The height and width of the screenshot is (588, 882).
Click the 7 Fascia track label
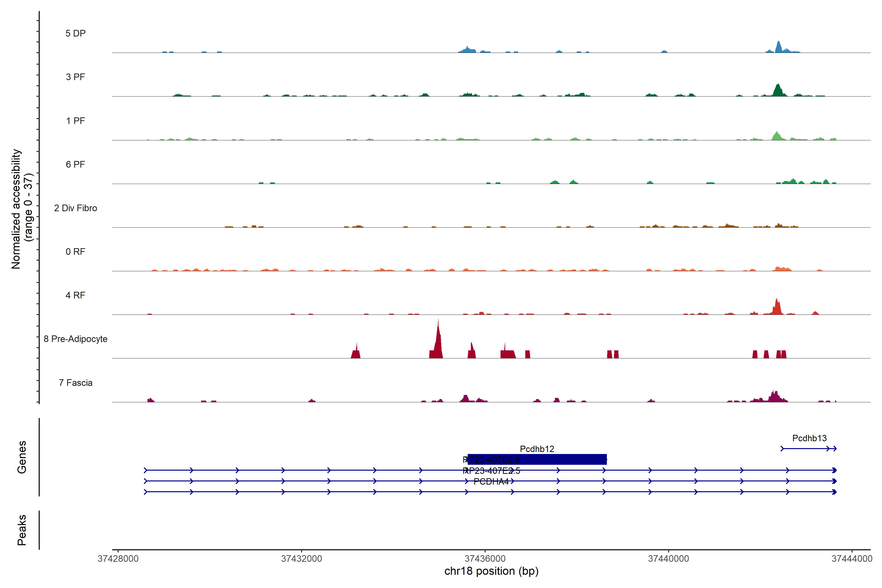pyautogui.click(x=75, y=382)
